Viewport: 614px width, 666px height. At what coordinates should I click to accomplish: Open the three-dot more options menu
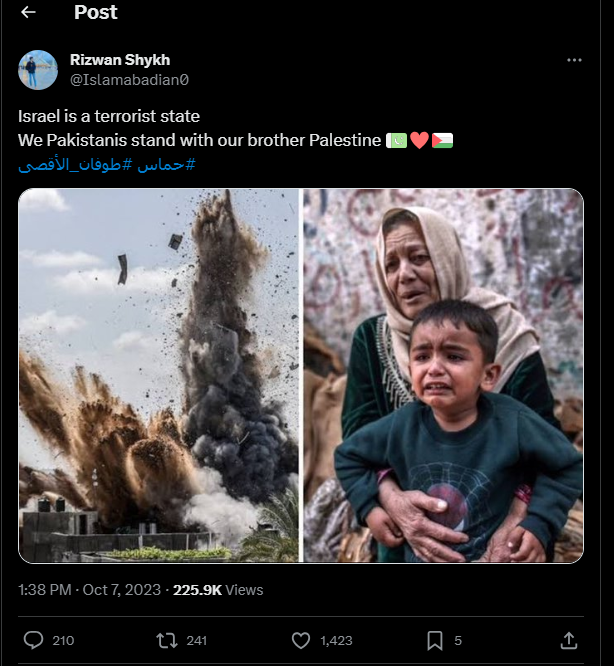[574, 60]
